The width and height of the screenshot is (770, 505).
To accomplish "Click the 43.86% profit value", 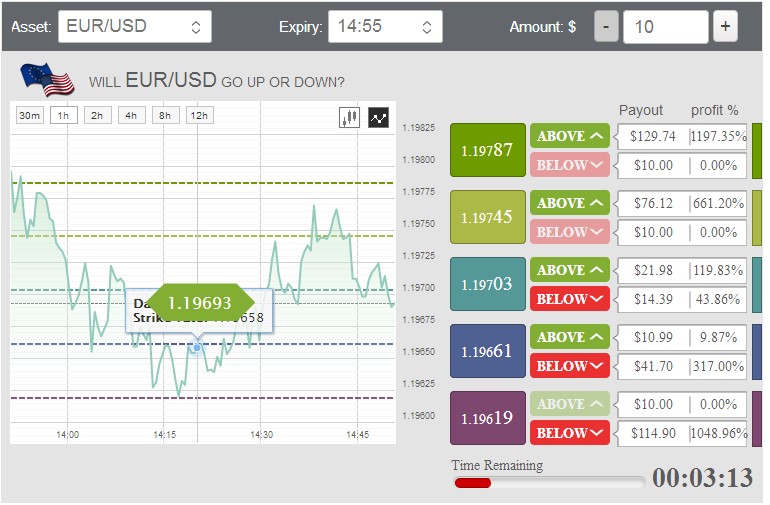I will pos(718,299).
